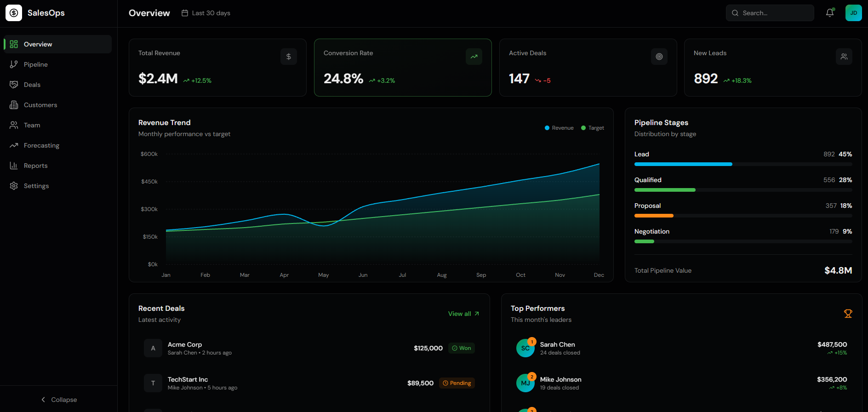Open the Deals menu item
Image resolution: width=868 pixels, height=412 pixels.
pyautogui.click(x=58, y=85)
